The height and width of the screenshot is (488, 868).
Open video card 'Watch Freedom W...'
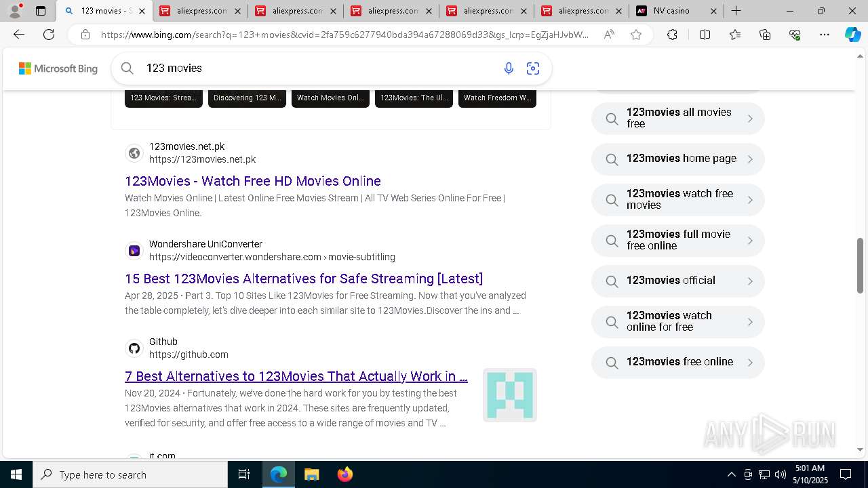point(497,98)
